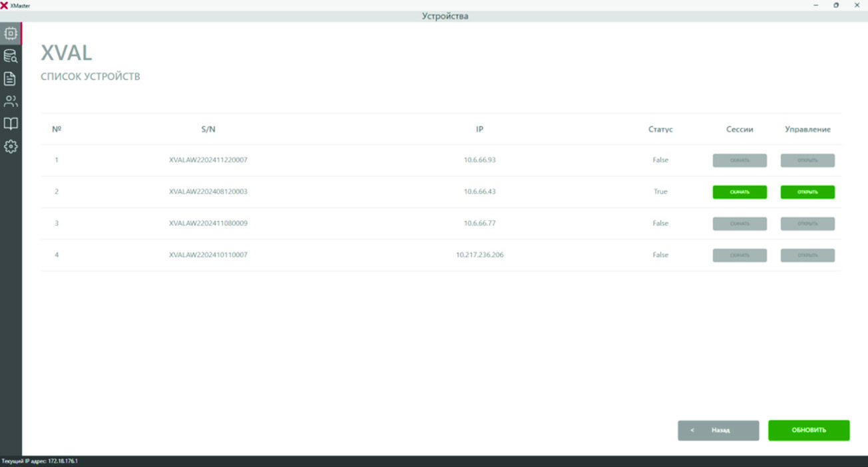Click Открыть button for device 10.217.236.206
Screen dimensions: 868x467
807,255
